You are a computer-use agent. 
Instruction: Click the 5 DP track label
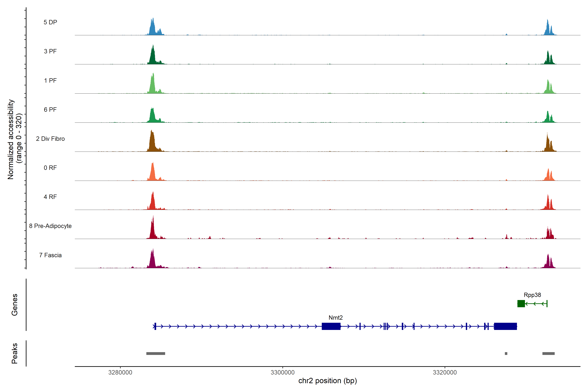(50, 22)
